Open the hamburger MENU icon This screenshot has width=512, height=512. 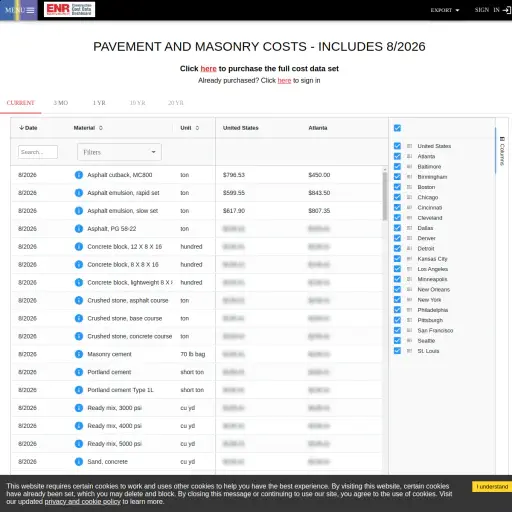30,10
